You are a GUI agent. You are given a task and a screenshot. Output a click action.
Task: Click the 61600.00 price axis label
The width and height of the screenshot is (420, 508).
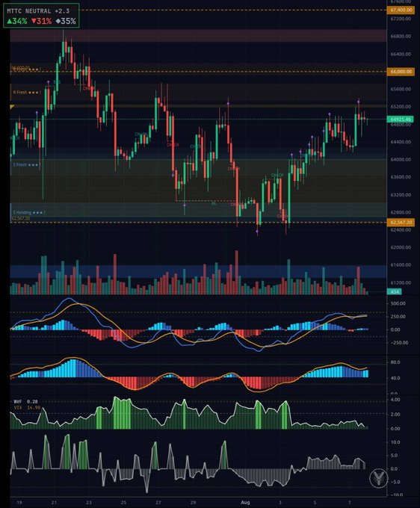pyautogui.click(x=401, y=264)
